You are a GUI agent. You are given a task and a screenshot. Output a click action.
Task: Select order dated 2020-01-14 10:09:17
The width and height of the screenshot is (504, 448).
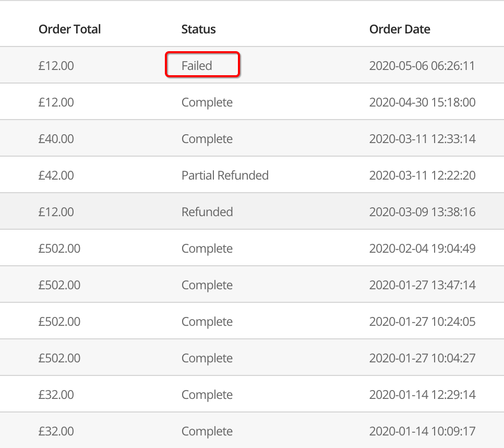pyautogui.click(x=422, y=431)
